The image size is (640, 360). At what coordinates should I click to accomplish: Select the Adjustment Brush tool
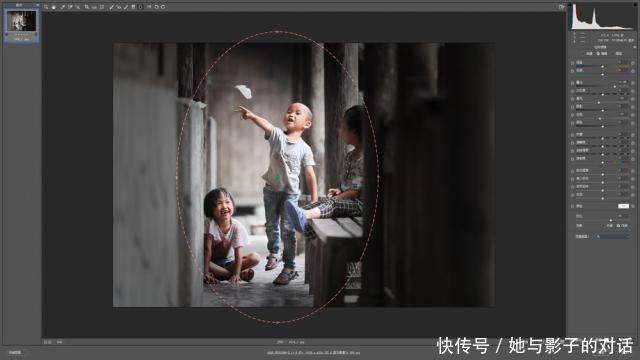click(126, 7)
